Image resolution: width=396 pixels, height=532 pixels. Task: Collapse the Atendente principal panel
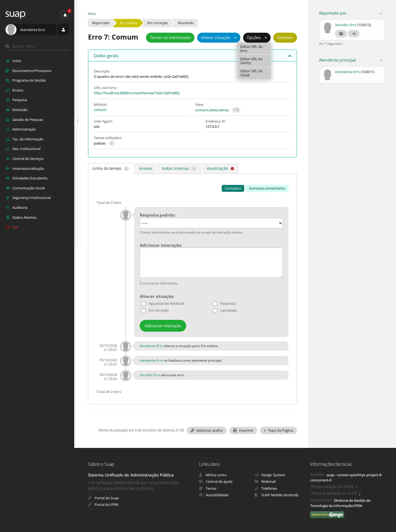[x=381, y=60]
